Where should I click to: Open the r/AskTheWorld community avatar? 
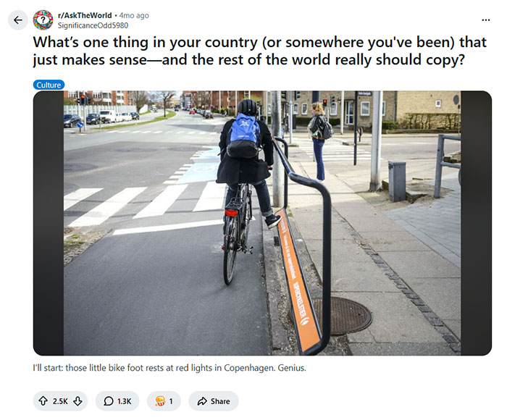(x=43, y=20)
